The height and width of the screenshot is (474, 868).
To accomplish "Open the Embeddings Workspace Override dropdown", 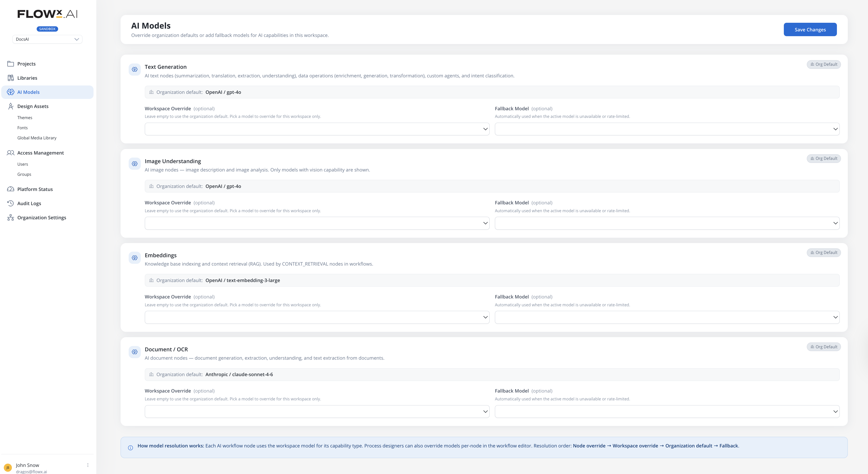I will [x=317, y=317].
